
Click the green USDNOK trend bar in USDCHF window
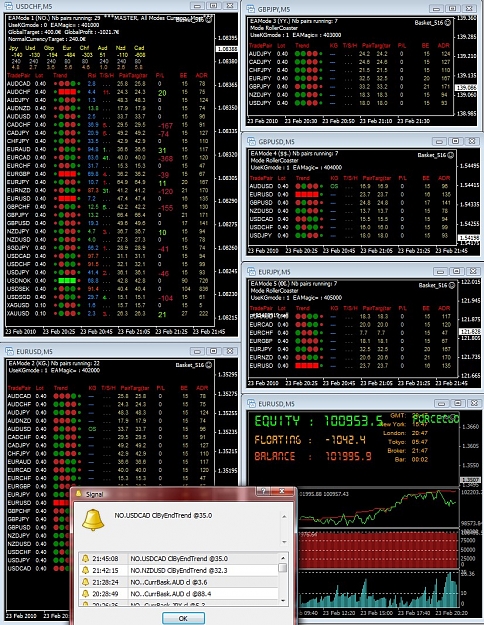click(67, 281)
